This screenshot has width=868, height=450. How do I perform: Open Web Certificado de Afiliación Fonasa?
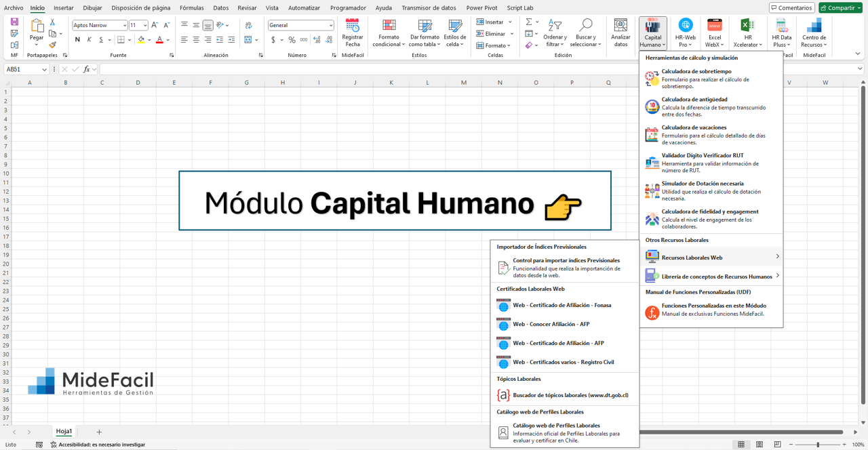[564, 306]
